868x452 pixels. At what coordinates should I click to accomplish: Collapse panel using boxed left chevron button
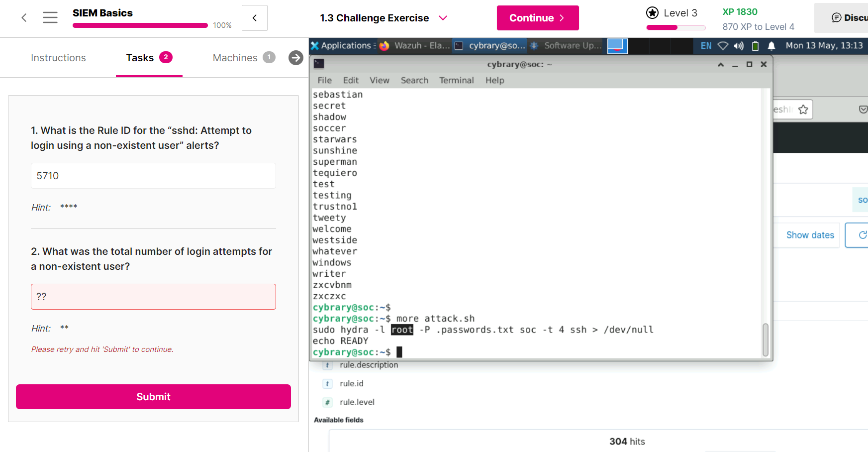[x=255, y=18]
